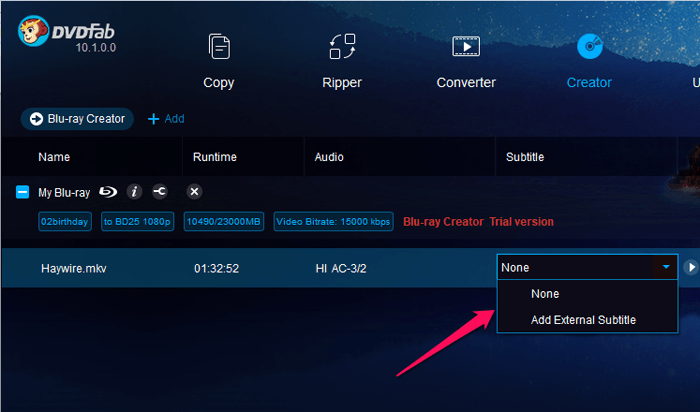700x412 pixels.
Task: Click the runtime 01:32:52
Action: coord(217,269)
